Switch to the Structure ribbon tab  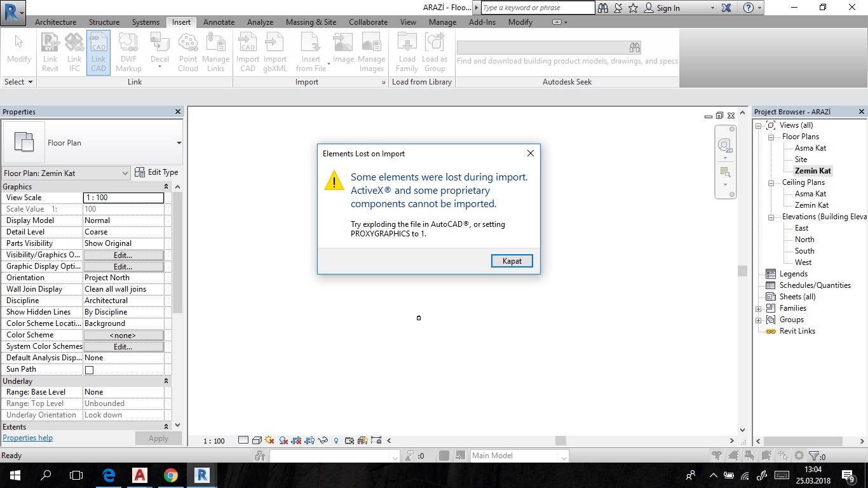click(104, 22)
